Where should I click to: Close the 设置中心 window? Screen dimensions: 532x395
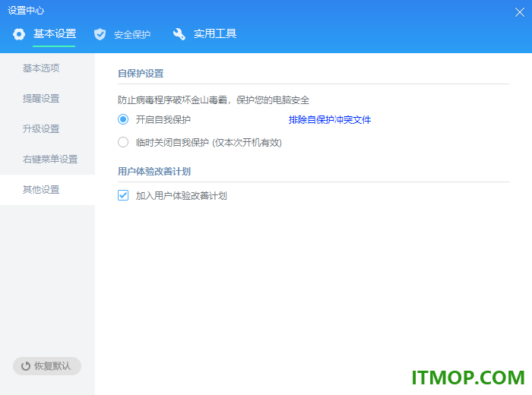519,12
